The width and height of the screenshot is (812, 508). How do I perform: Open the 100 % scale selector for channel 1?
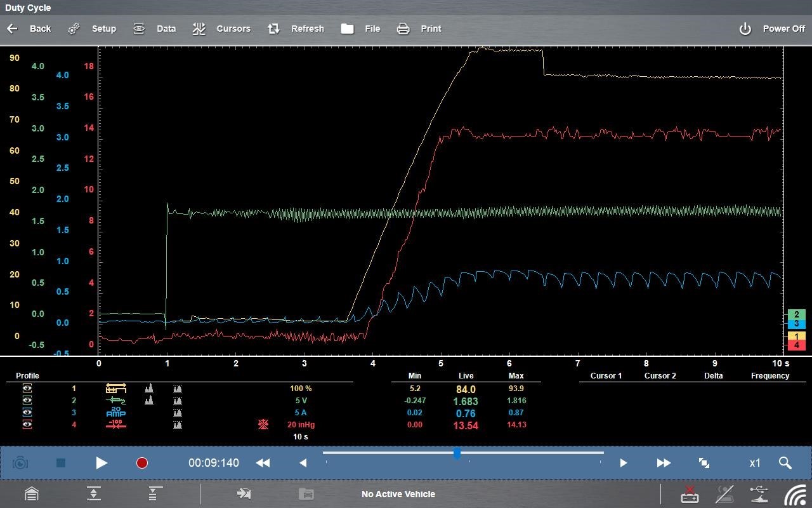coord(301,389)
